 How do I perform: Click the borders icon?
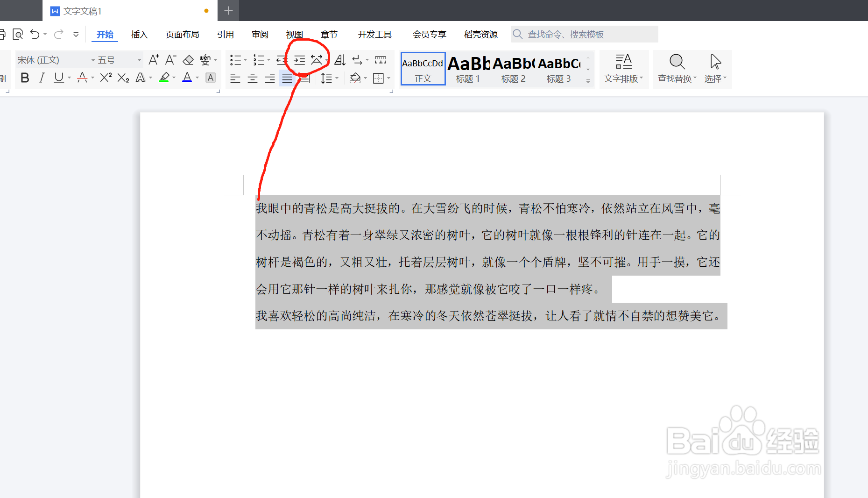point(379,78)
